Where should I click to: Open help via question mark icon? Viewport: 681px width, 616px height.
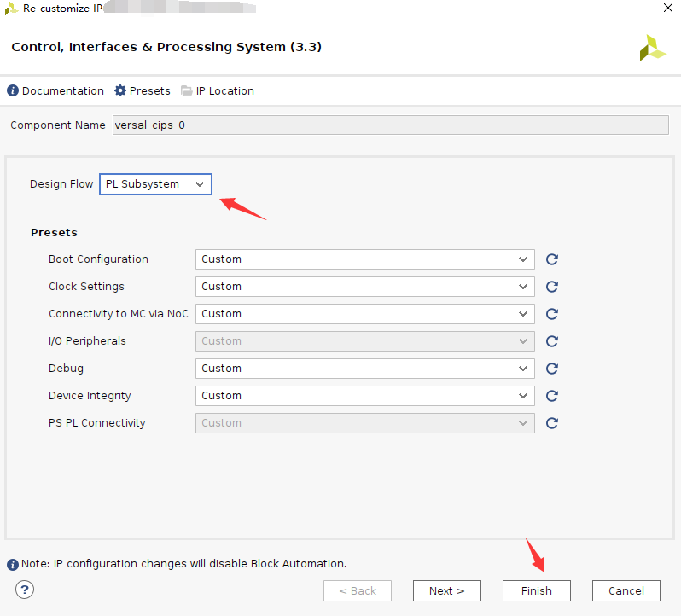pos(25,590)
